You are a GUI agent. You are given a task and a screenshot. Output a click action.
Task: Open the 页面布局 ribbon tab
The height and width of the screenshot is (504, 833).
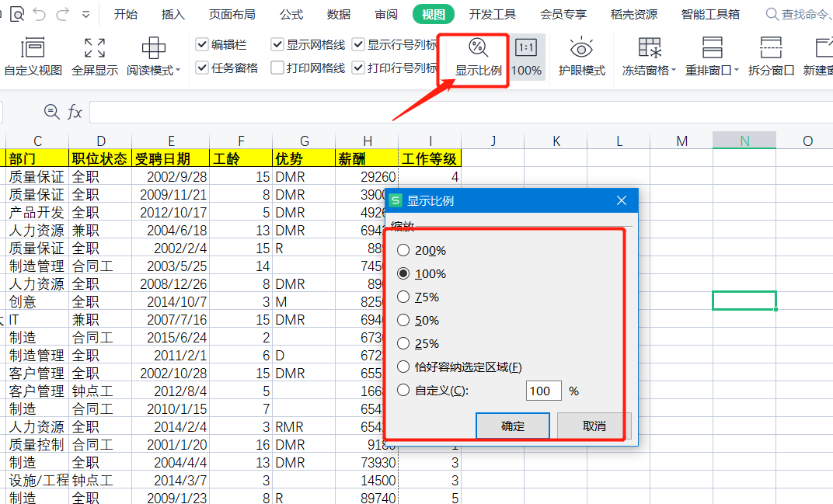(x=232, y=14)
